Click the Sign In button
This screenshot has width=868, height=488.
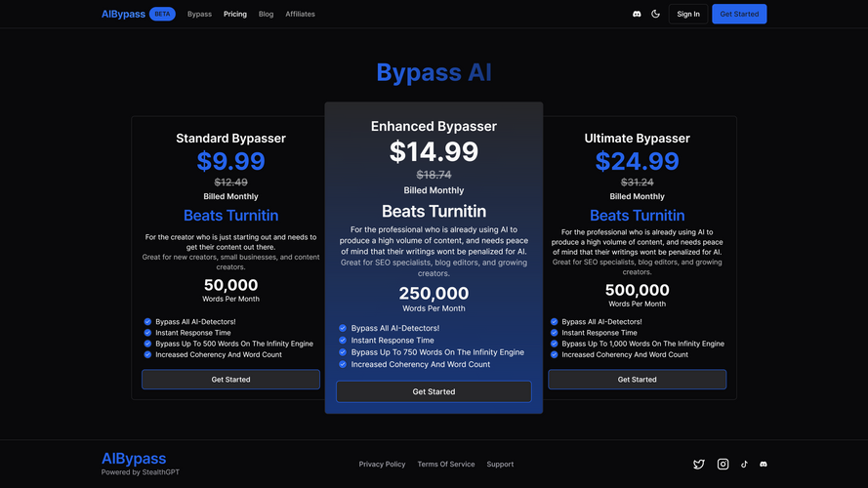(688, 14)
